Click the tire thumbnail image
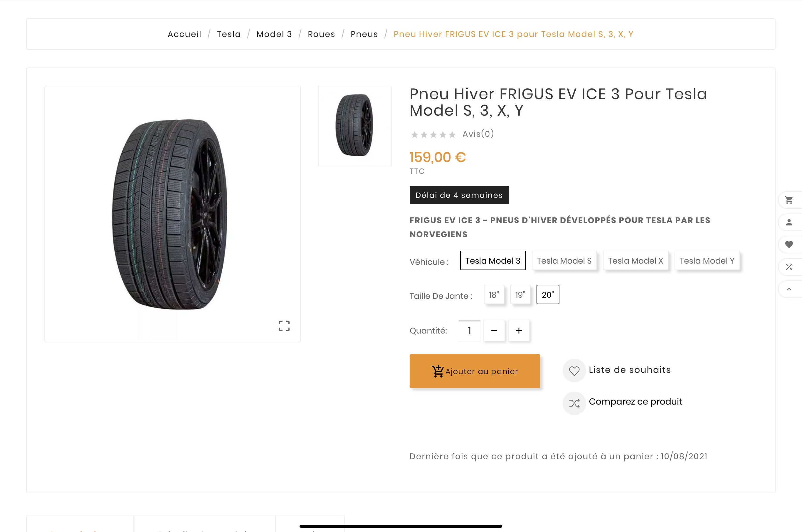Image resolution: width=802 pixels, height=532 pixels. click(355, 126)
